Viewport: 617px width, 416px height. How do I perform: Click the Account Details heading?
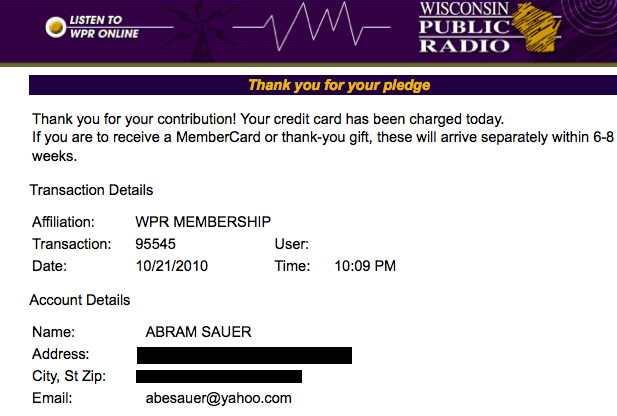80,300
